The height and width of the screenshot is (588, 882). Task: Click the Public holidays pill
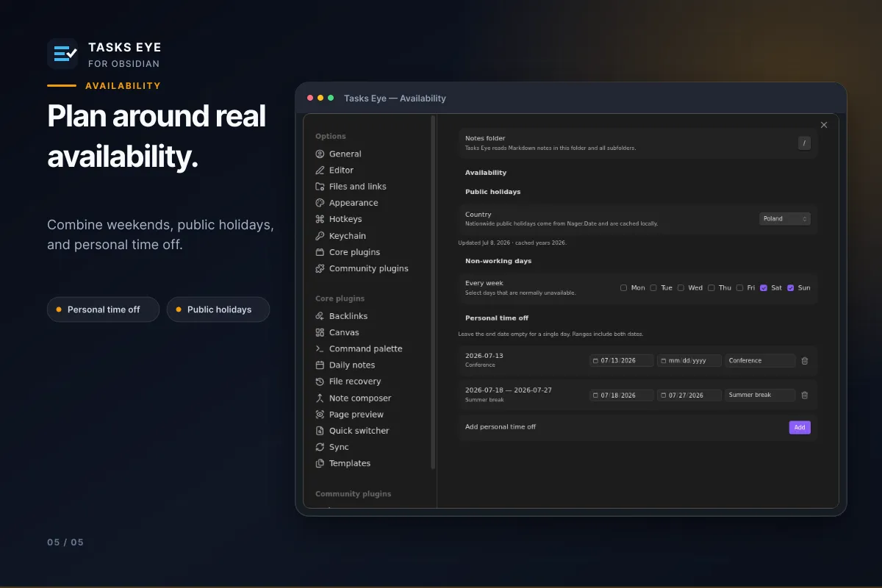click(218, 309)
